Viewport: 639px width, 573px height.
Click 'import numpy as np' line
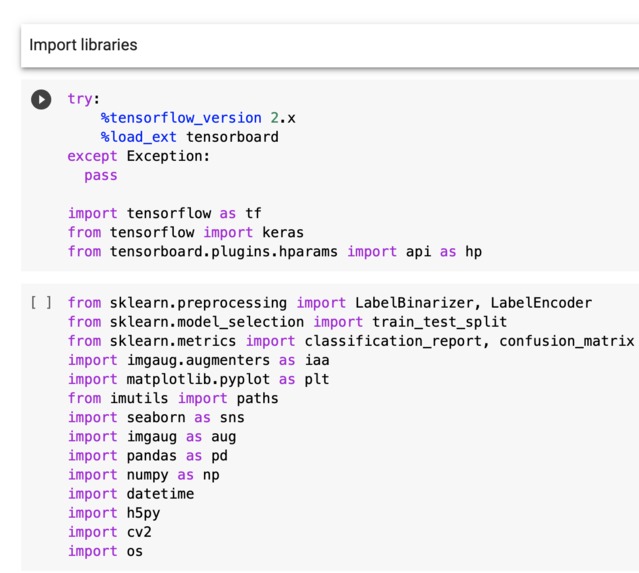(143, 475)
